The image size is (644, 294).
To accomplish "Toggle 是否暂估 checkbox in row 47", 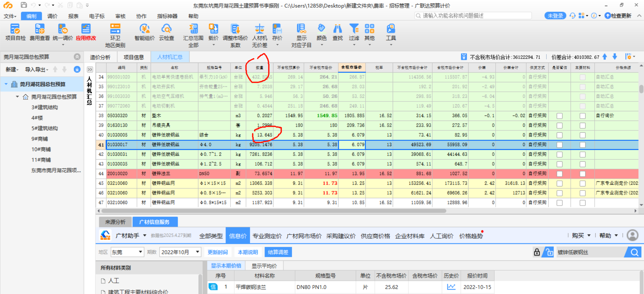I will pos(559,203).
